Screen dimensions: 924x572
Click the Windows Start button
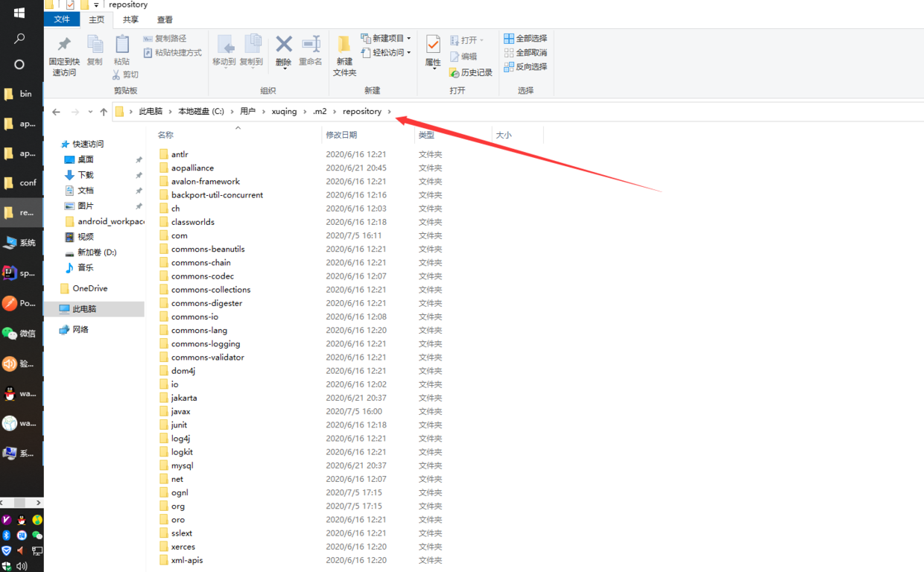(19, 13)
